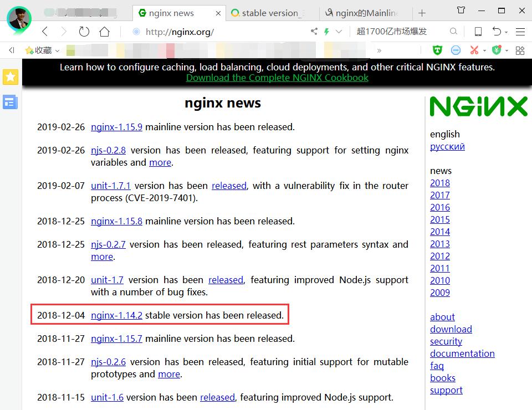
Task: Open a new tab
Action: [422, 13]
